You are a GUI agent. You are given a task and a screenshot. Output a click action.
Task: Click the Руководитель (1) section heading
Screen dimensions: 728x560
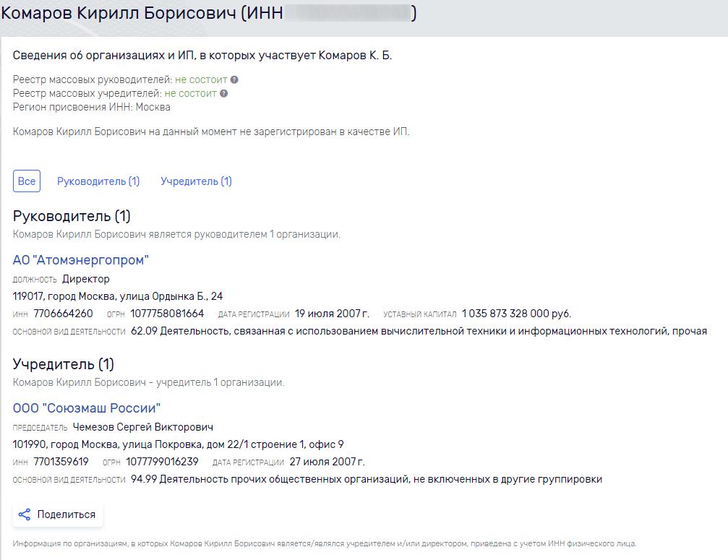(x=72, y=216)
